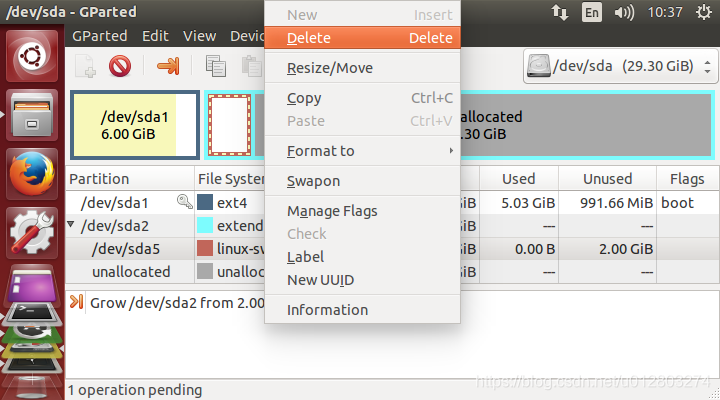Select the swap partition block in disk map
Image resolution: width=720 pixels, height=400 pixels.
(230, 125)
